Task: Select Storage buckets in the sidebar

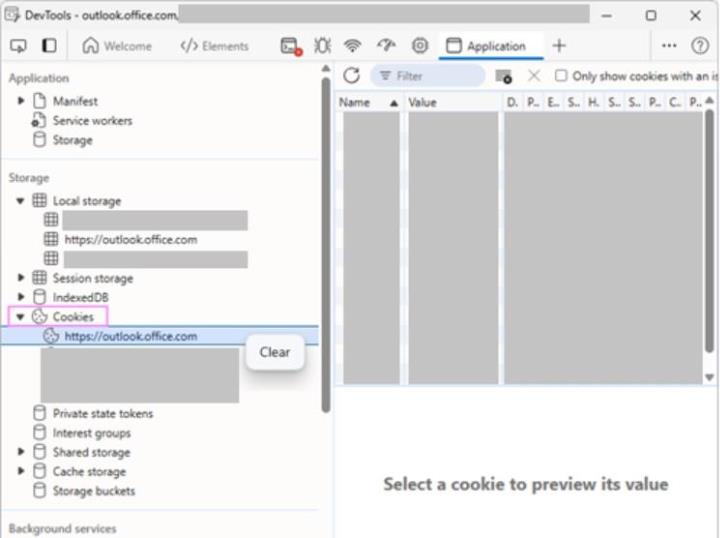Action: (94, 491)
